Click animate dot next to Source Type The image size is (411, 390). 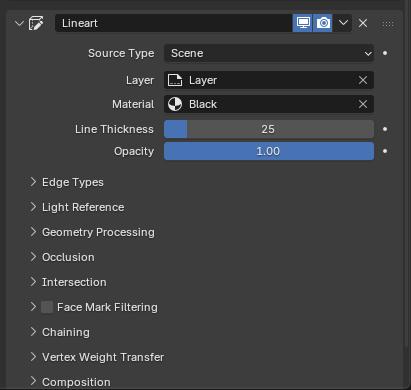pyautogui.click(x=385, y=53)
